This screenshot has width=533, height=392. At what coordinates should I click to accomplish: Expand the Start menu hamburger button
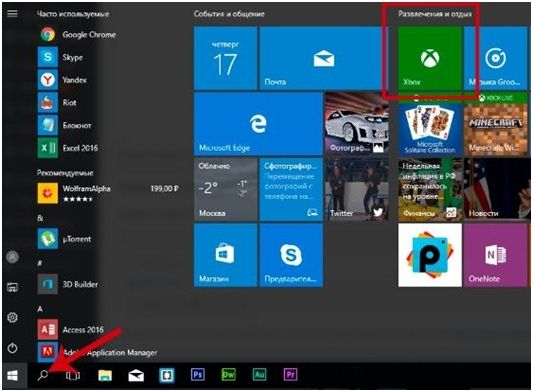pyautogui.click(x=12, y=14)
